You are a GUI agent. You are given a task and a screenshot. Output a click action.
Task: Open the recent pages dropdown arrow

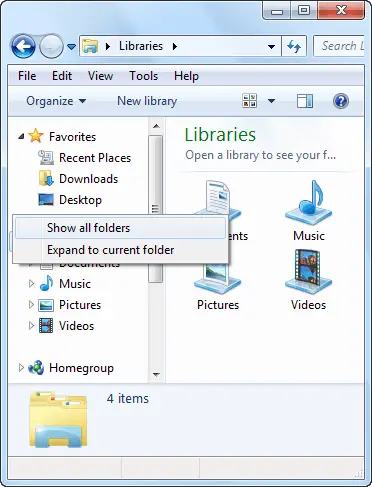tap(71, 47)
